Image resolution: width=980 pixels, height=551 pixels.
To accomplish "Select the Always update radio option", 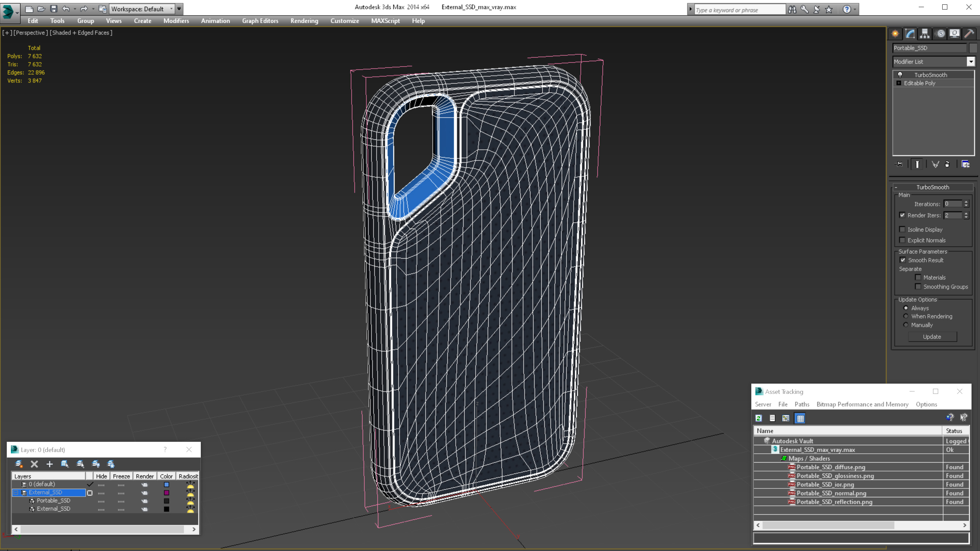I will tap(906, 308).
